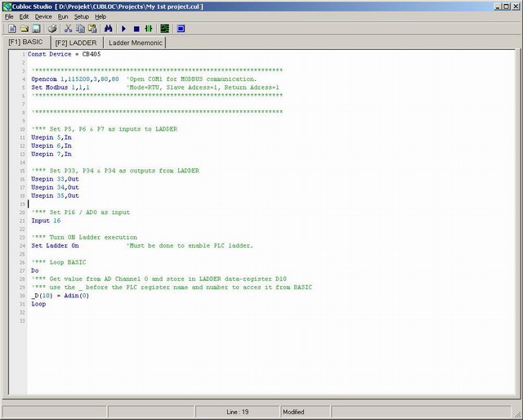Stop execution with the blue square icon
This screenshot has width=523, height=420.
(x=136, y=29)
